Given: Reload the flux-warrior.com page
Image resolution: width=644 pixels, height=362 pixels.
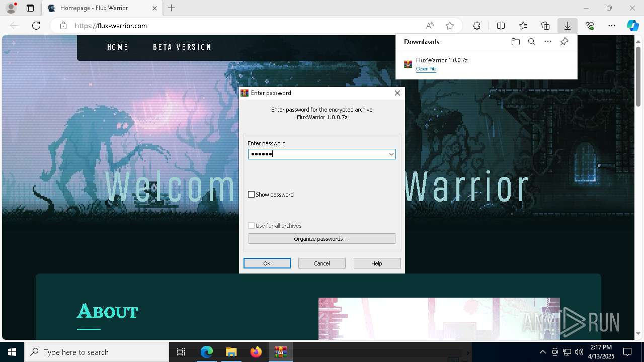Looking at the screenshot, I should (36, 26).
